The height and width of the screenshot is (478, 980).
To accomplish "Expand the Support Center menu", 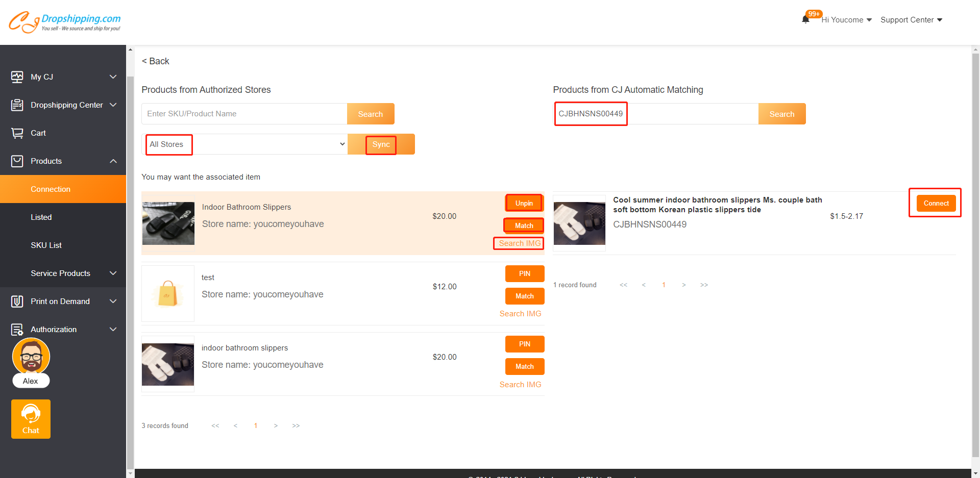I will 911,20.
